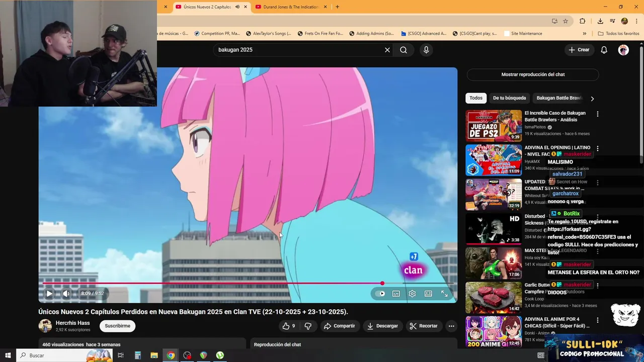Dislike the video thumbs down
The image size is (644, 362).
(x=308, y=326)
